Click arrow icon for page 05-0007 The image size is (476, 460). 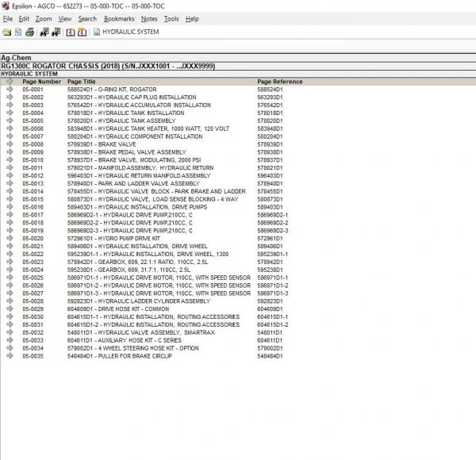10,136
